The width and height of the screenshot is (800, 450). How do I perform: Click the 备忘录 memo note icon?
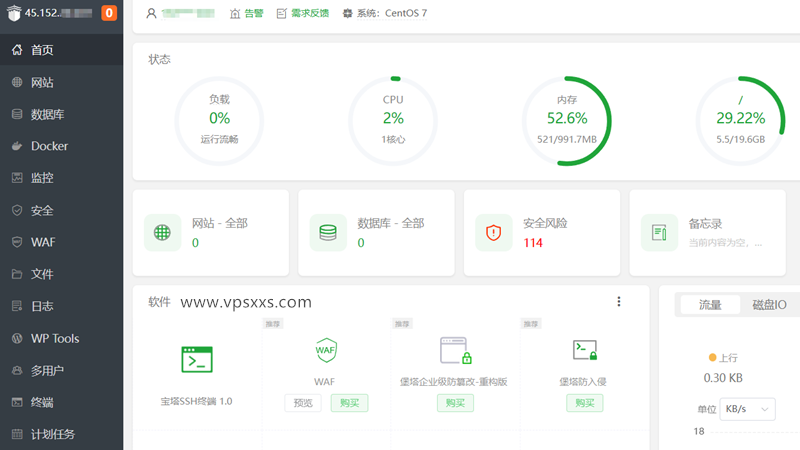pyautogui.click(x=659, y=233)
